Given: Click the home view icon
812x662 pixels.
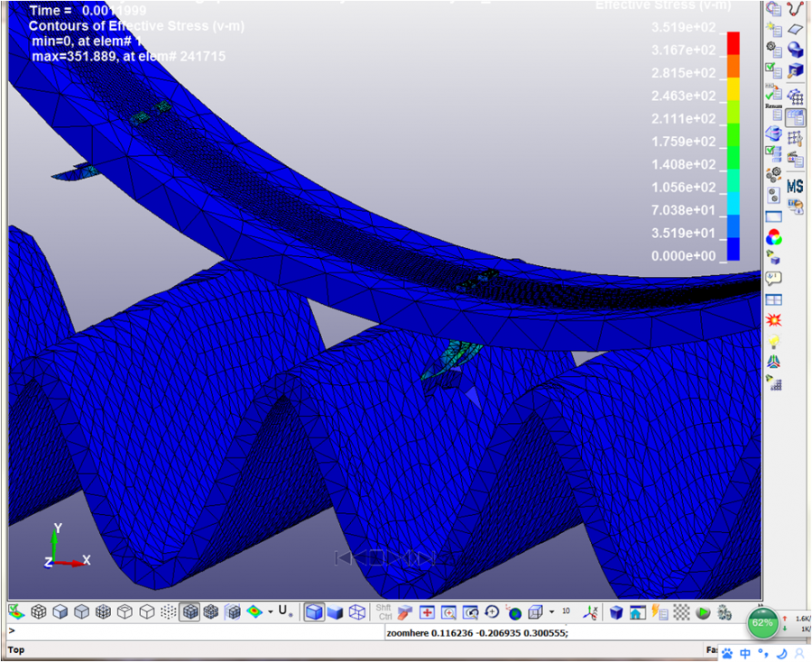Looking at the screenshot, I should pyautogui.click(x=637, y=612).
